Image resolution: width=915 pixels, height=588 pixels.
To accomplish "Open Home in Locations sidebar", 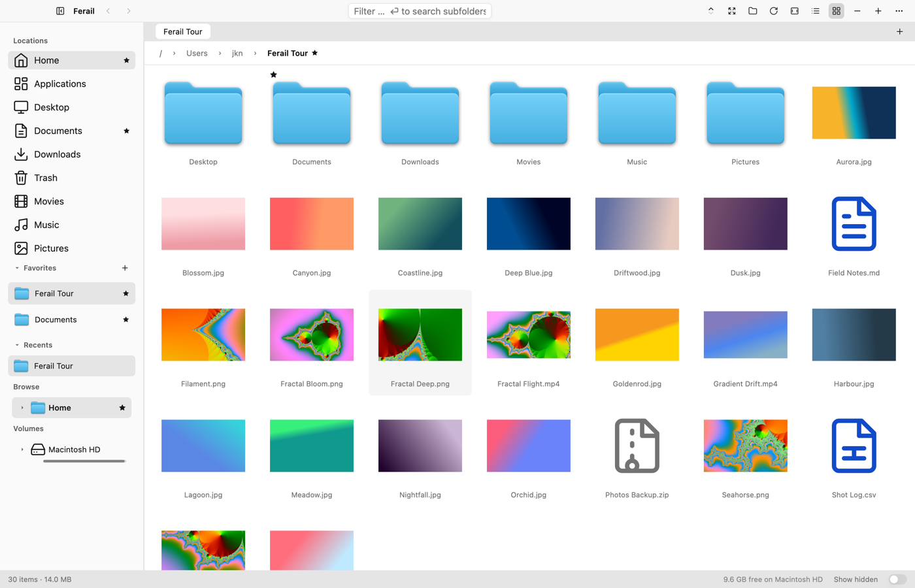I will click(72, 60).
